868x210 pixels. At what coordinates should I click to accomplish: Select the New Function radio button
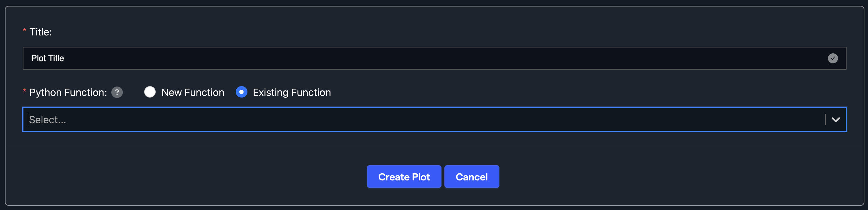click(150, 92)
